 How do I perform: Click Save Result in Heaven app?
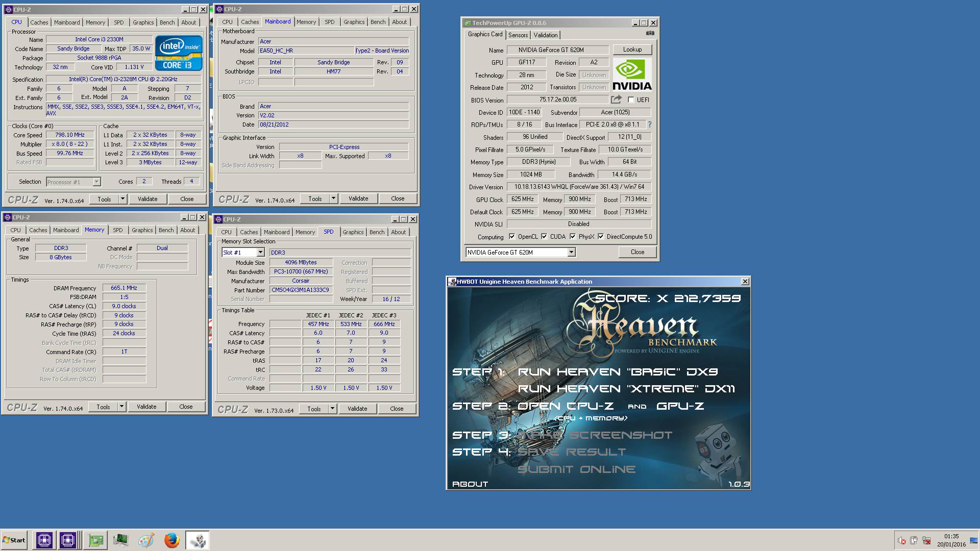click(572, 452)
